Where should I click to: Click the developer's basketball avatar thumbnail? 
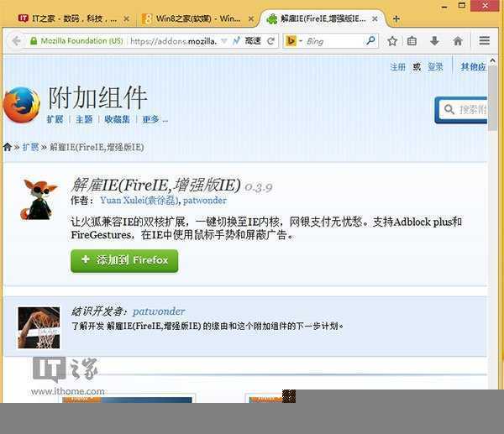[x=39, y=327]
